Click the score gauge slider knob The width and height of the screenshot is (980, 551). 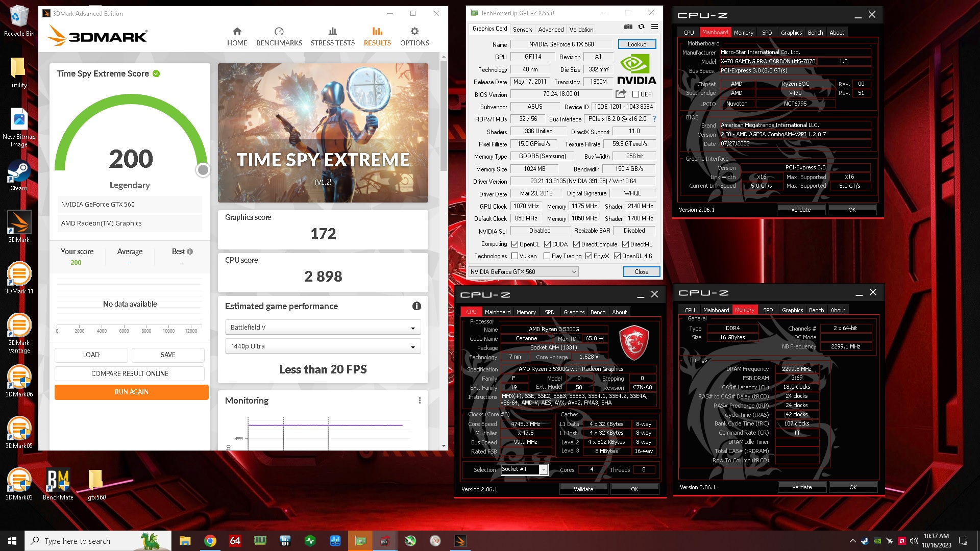coord(203,170)
